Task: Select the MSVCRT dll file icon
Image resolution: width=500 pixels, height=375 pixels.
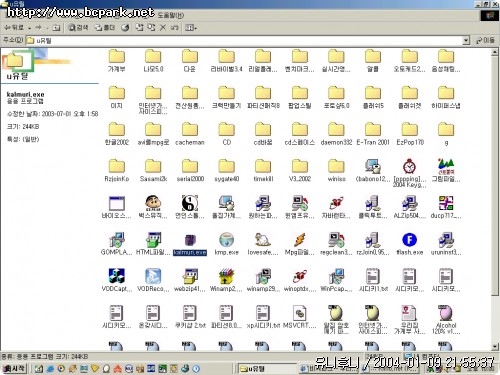Action: 299,313
